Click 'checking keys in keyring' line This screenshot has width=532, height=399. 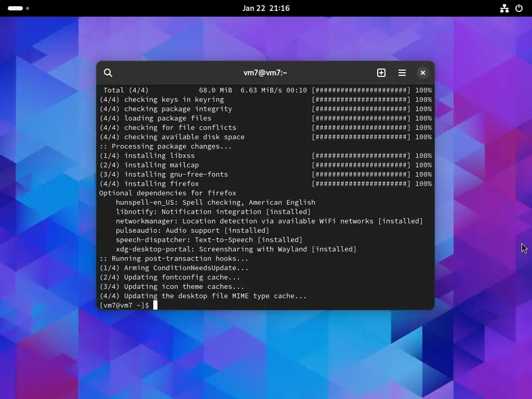(265, 99)
